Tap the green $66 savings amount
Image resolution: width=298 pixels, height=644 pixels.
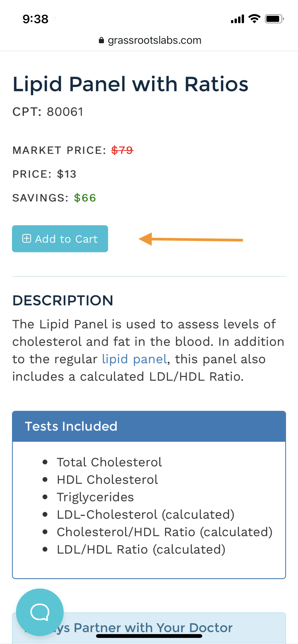click(x=85, y=198)
